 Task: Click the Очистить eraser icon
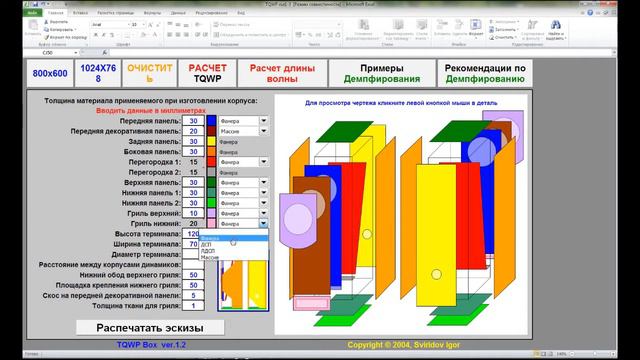(x=491, y=37)
